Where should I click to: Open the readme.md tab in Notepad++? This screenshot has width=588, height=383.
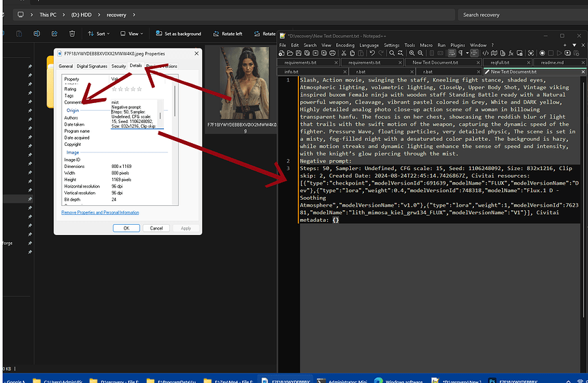pyautogui.click(x=552, y=62)
